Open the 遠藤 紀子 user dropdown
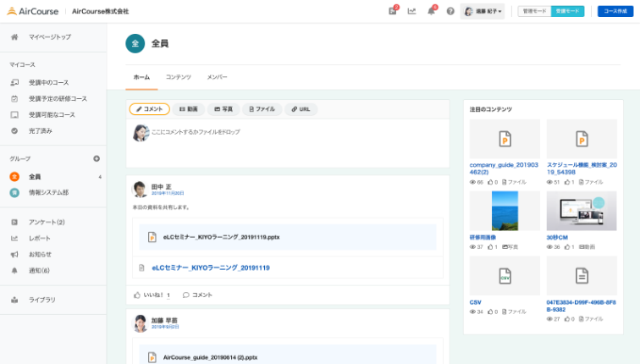The image size is (640, 364). point(484,11)
